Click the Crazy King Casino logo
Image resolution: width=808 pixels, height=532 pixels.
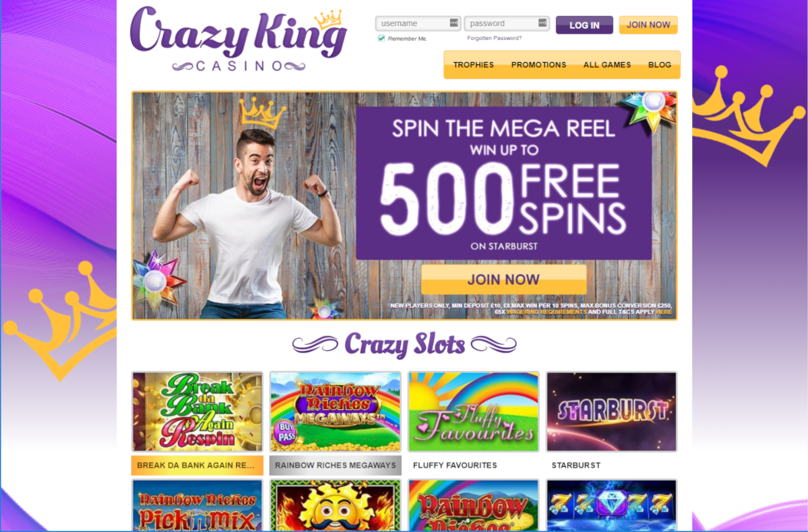[x=238, y=38]
